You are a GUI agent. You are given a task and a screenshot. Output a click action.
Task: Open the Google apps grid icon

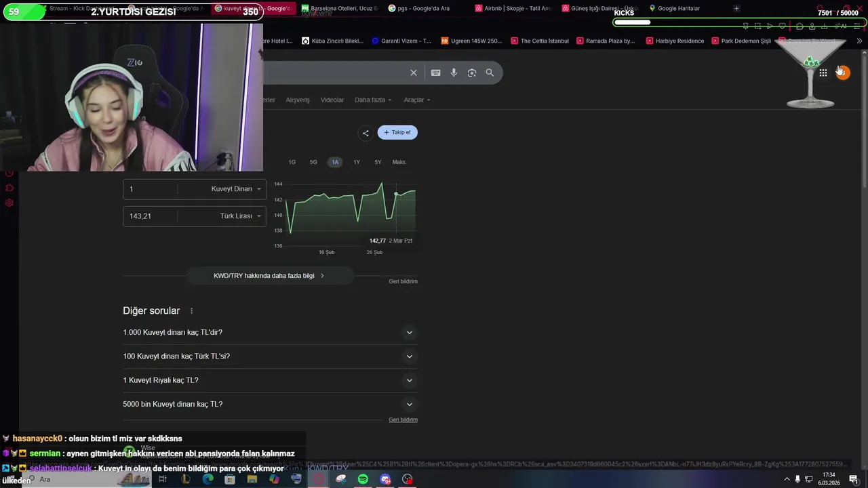click(x=823, y=73)
